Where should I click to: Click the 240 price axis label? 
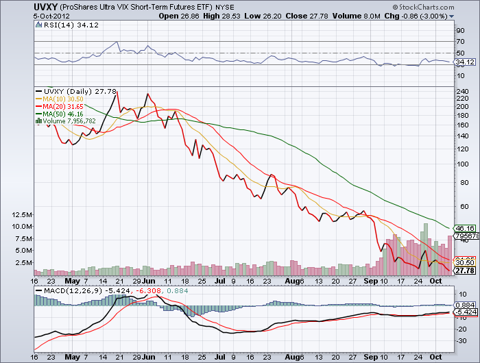[463, 91]
